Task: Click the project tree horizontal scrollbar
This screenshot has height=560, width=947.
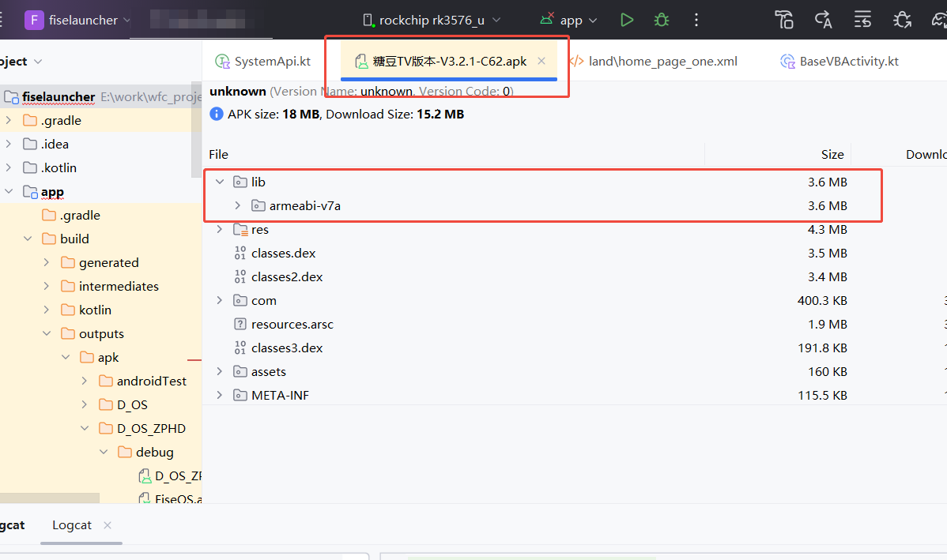Action: coord(50,498)
